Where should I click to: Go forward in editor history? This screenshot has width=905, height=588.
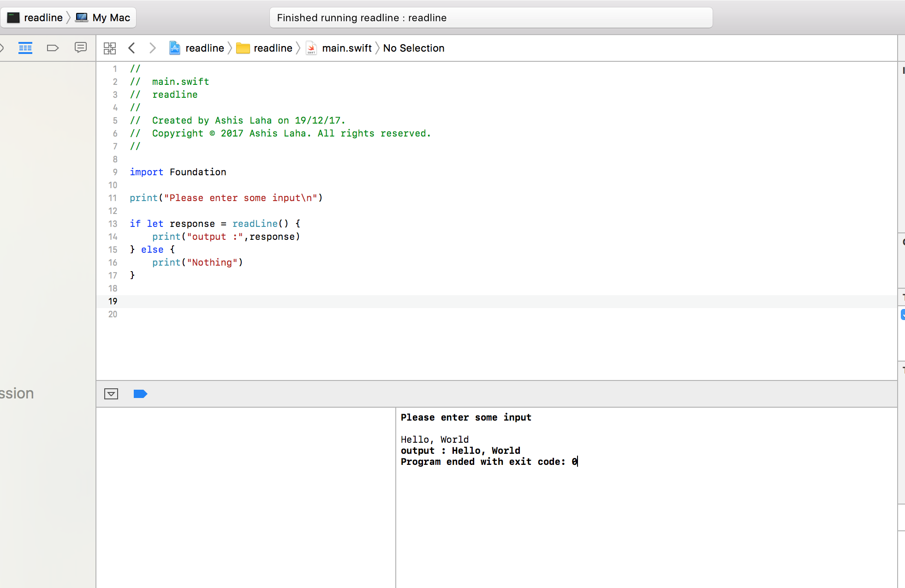[x=153, y=48]
